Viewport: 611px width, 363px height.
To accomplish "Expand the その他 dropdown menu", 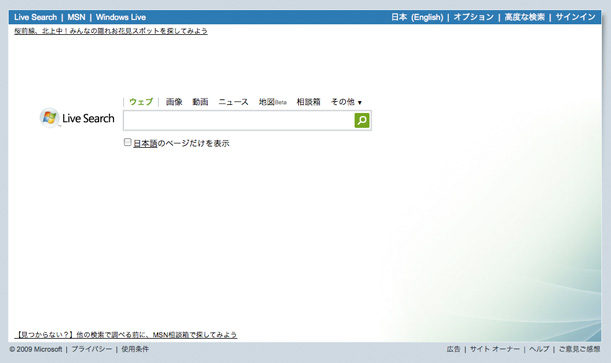I will coord(346,102).
